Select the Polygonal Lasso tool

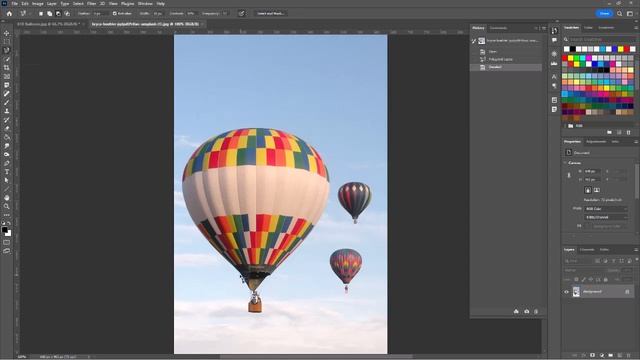point(7,50)
